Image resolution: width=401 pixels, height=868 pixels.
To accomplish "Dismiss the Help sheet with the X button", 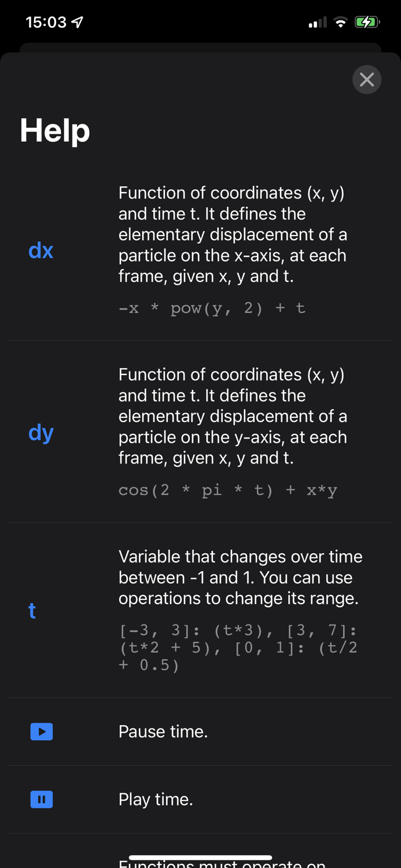I will click(x=367, y=79).
